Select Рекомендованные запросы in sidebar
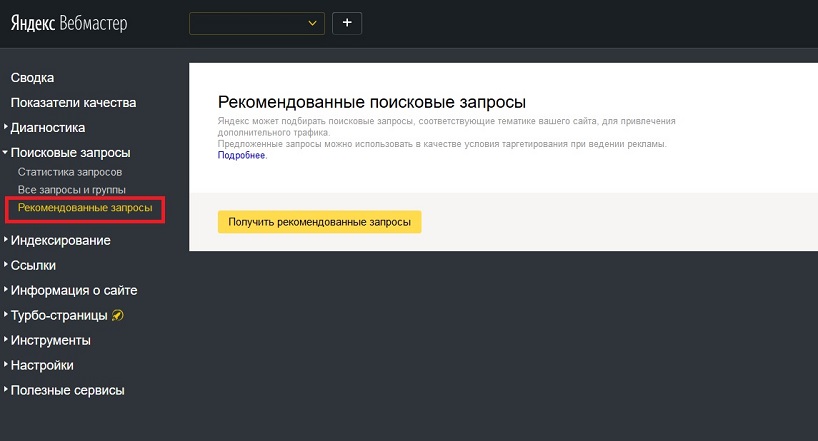The width and height of the screenshot is (818, 441). point(85,208)
